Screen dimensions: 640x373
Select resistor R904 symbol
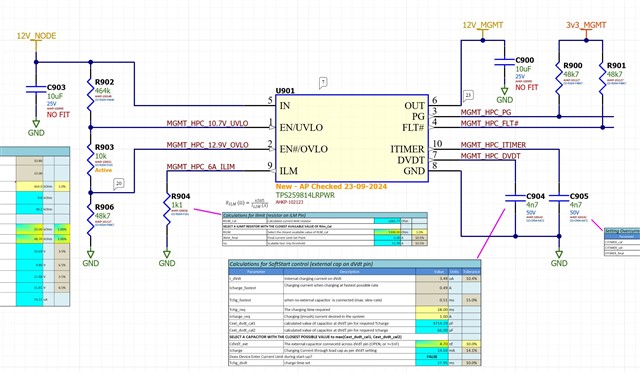click(167, 209)
